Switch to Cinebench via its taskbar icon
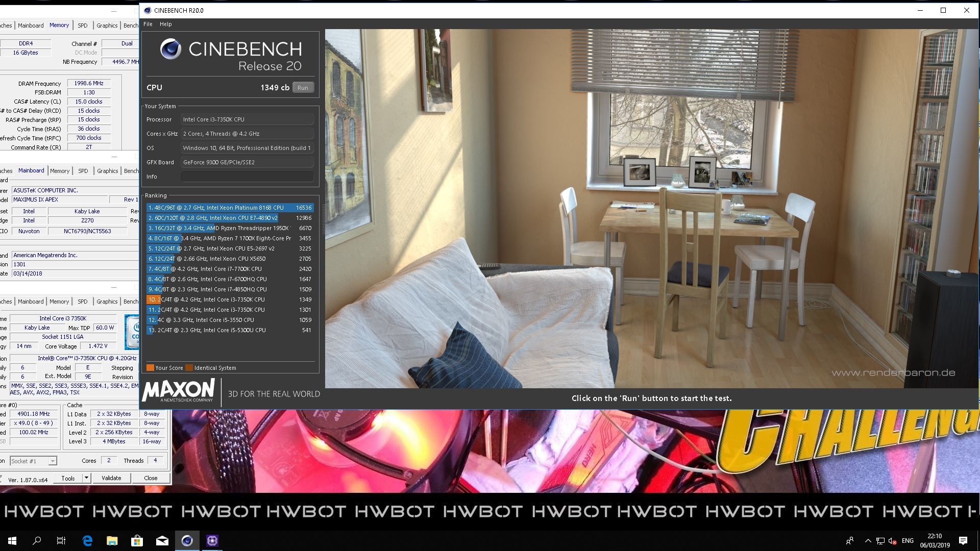 point(187,540)
